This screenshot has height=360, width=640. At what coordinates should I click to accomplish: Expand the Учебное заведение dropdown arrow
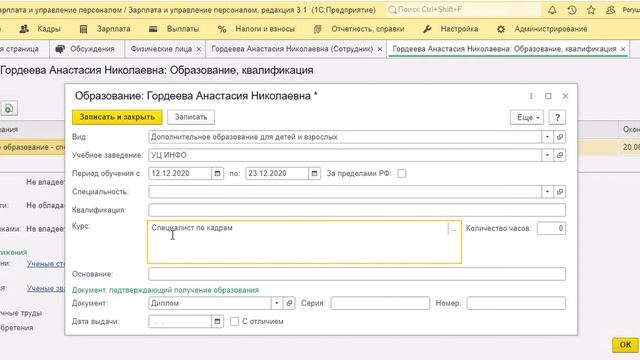547,155
